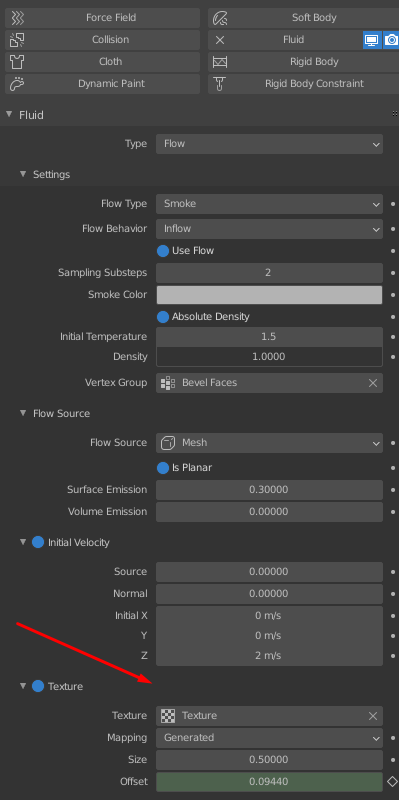Viewport: 399px width, 800px height.
Task: Click the Initial X velocity field
Action: click(269, 616)
